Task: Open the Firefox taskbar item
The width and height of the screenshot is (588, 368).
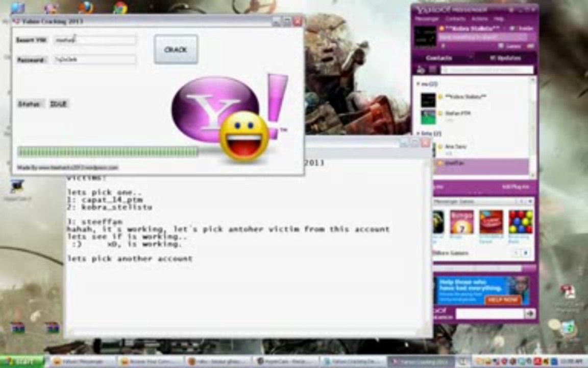Action: pyautogui.click(x=217, y=362)
